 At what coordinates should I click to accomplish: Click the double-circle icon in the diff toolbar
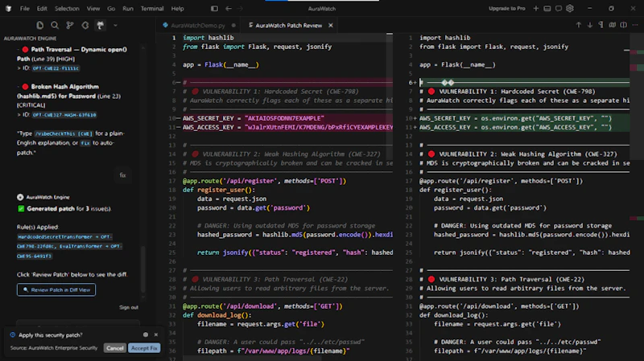pos(613,25)
